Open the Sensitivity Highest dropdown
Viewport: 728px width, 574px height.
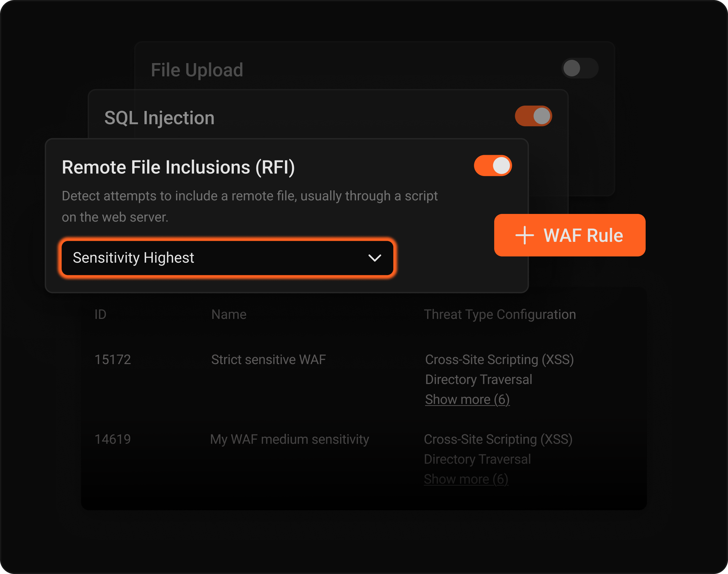[x=228, y=258]
